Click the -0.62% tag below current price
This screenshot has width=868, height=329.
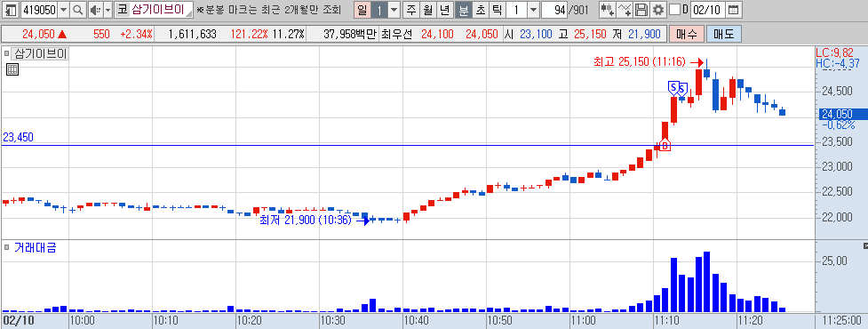[x=839, y=125]
